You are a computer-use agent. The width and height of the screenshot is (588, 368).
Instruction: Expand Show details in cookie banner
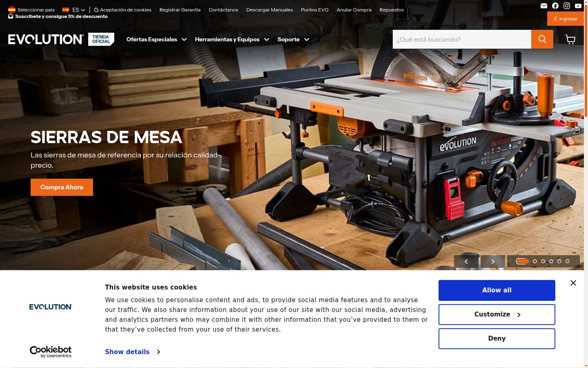(x=132, y=352)
